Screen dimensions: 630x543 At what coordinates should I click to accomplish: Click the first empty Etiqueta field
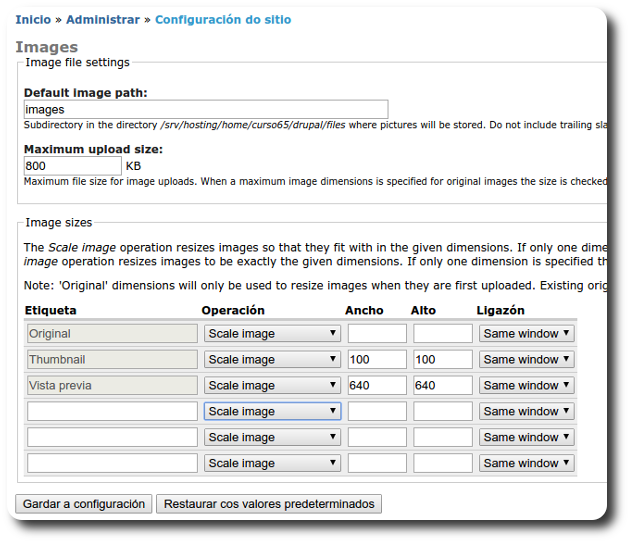click(112, 411)
